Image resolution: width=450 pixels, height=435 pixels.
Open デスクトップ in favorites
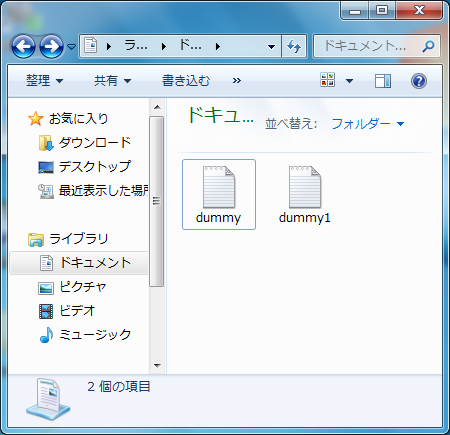coord(95,166)
